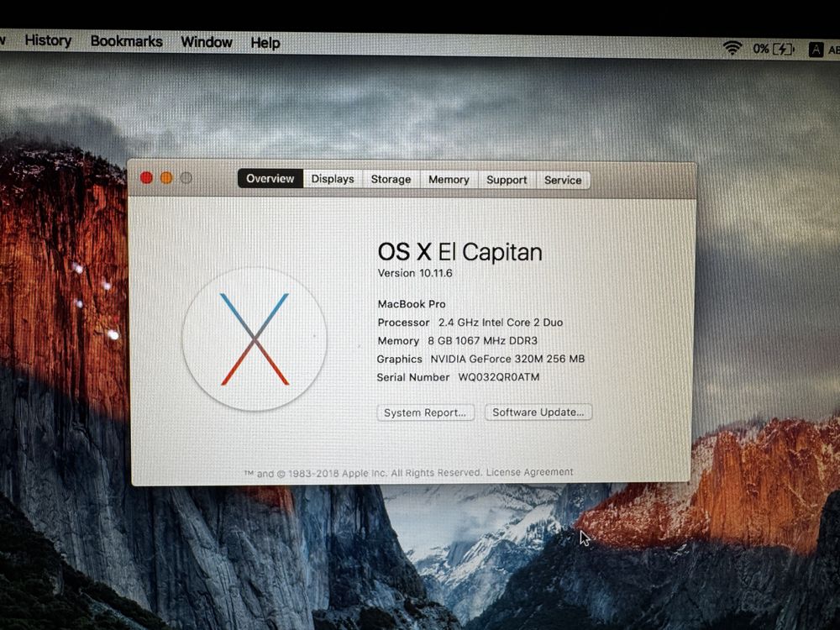Switch to the Displays tab
Viewport: 840px width, 630px height.
tap(333, 179)
